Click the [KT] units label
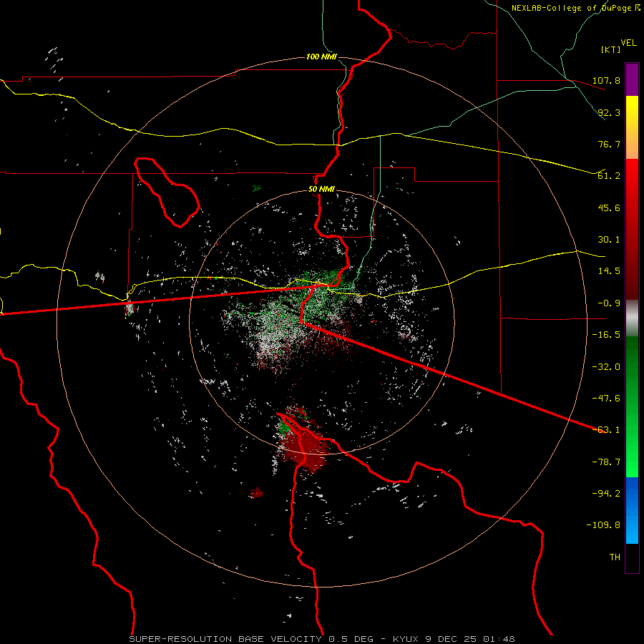Screen dimensions: 644x644 (610, 49)
